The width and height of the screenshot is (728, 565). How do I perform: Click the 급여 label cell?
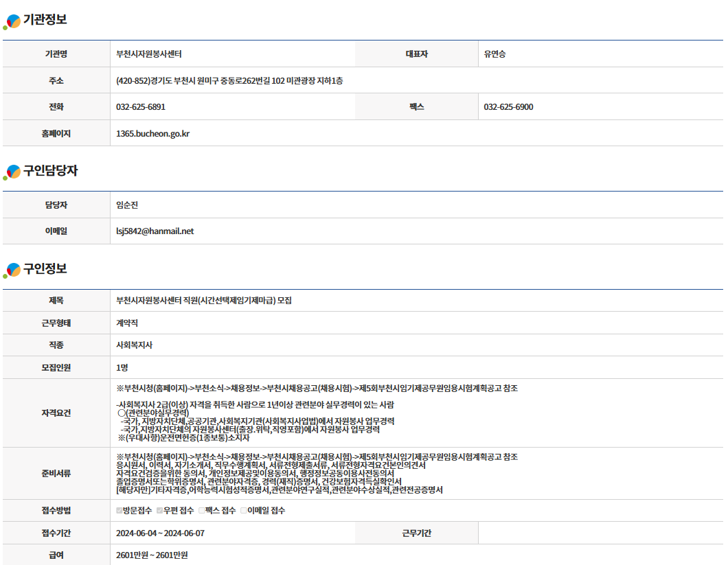(x=56, y=555)
